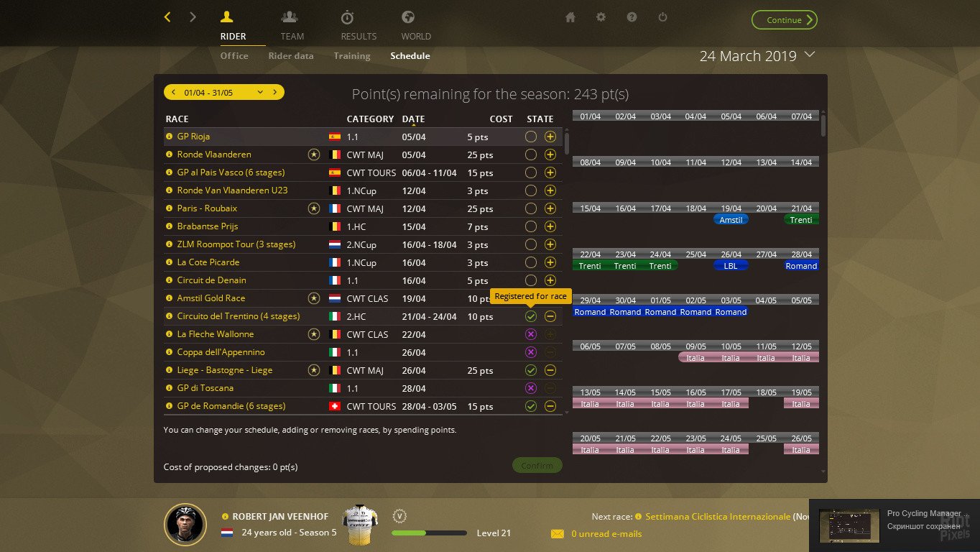Click the next date range arrow
Image resolution: width=980 pixels, height=552 pixels.
[274, 92]
